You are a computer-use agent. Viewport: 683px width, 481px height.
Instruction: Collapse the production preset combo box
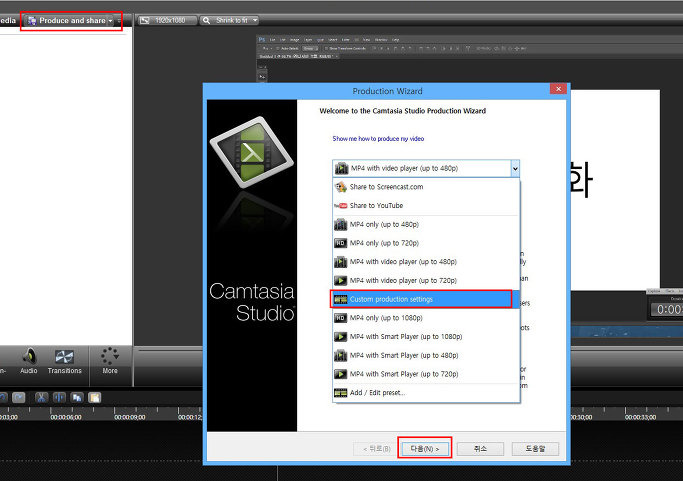pos(426,168)
